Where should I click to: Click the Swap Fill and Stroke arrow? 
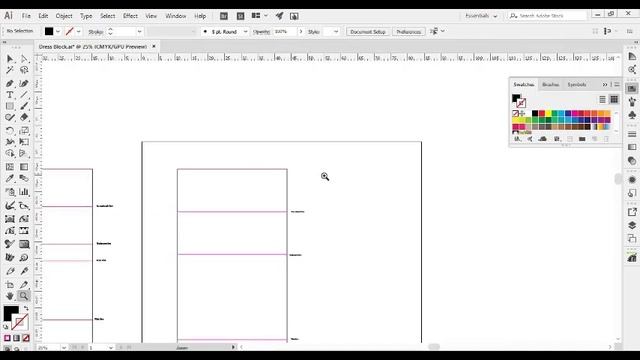tap(26, 309)
